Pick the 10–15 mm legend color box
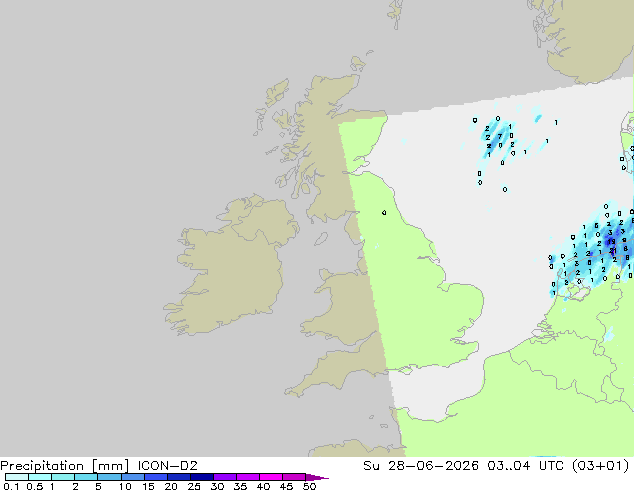Screen dimensions: 634x490 132,477
